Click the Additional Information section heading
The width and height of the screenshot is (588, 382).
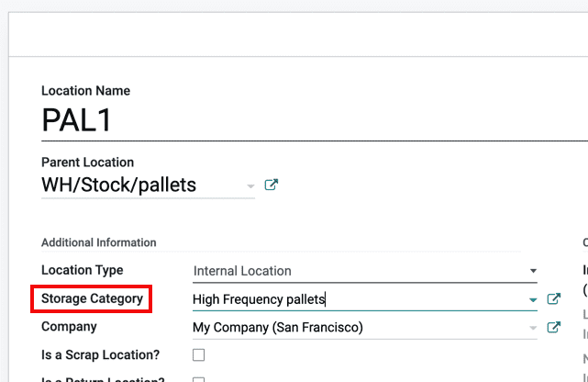coord(98,242)
